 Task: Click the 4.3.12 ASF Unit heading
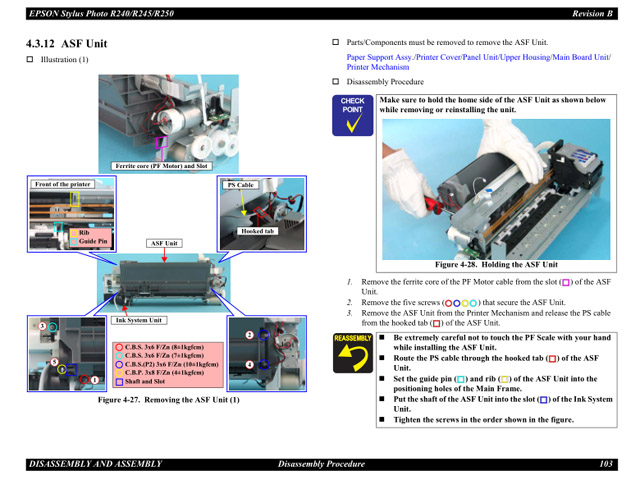click(66, 43)
